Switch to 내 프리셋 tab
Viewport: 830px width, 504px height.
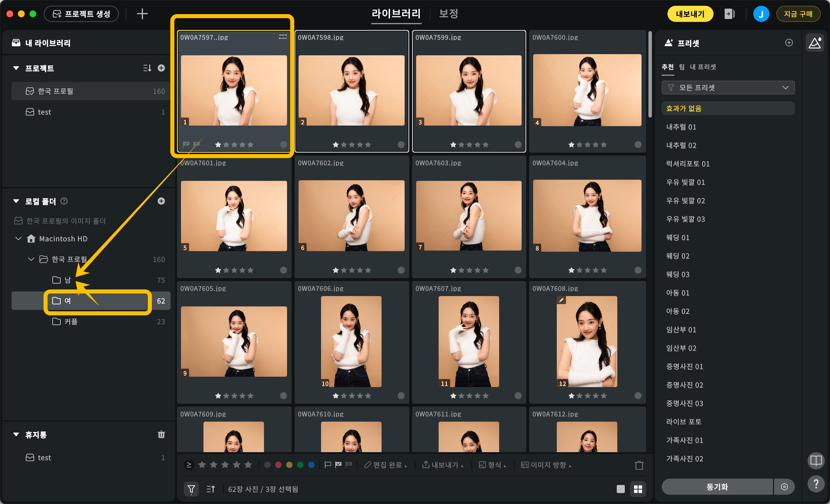pyautogui.click(x=703, y=67)
